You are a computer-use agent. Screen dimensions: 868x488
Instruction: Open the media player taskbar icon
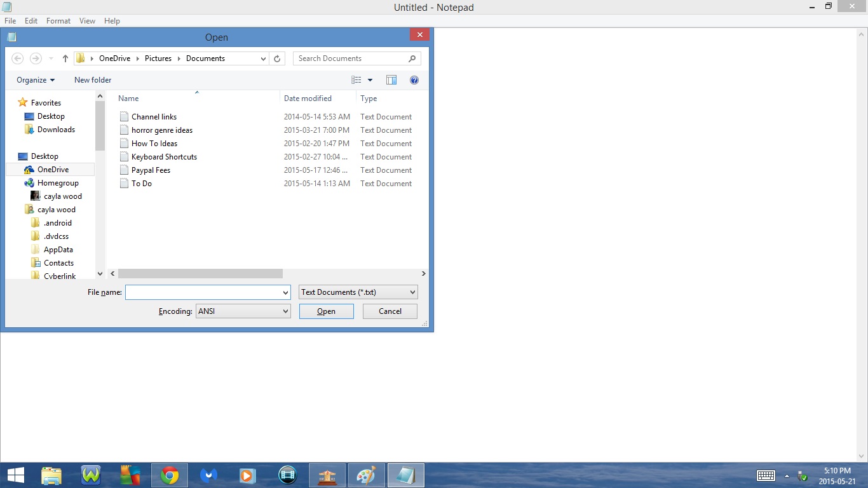(x=248, y=475)
